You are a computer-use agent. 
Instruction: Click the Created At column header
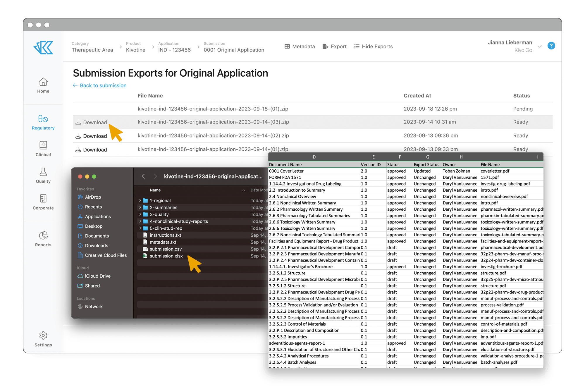(x=417, y=96)
